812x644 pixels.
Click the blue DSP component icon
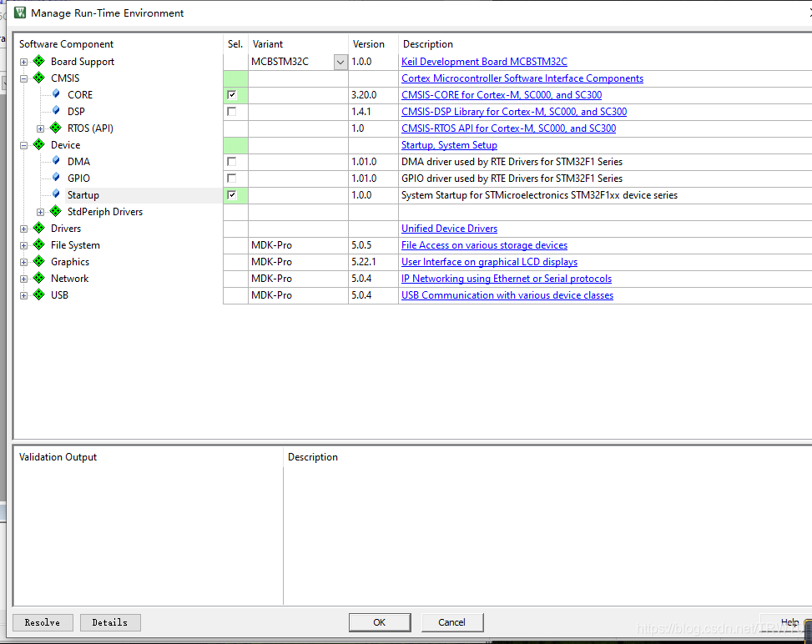(56, 111)
